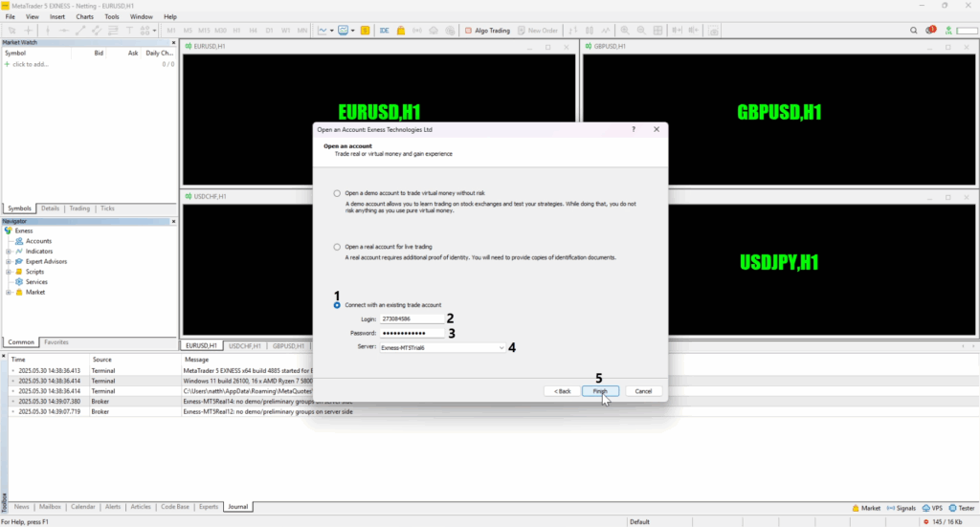
Task: Open the MetaEditor IDE icon
Action: point(384,31)
